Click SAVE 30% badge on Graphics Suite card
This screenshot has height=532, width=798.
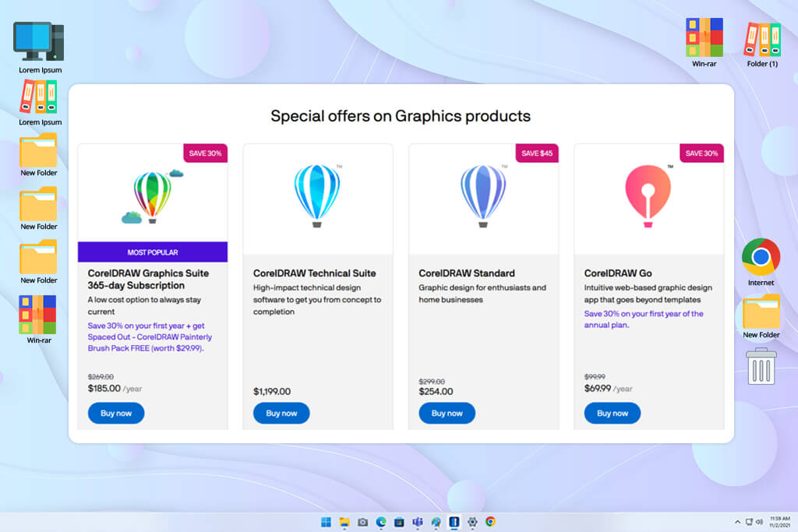(x=205, y=153)
